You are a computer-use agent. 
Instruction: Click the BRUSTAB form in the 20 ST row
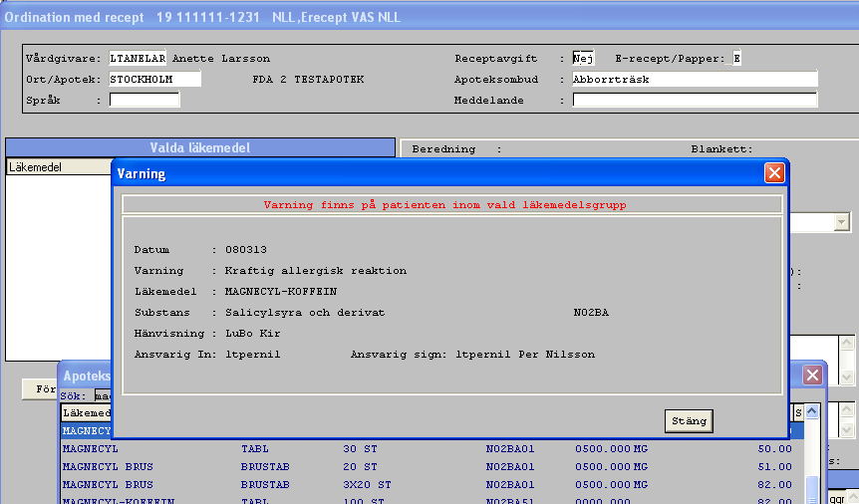point(265,467)
